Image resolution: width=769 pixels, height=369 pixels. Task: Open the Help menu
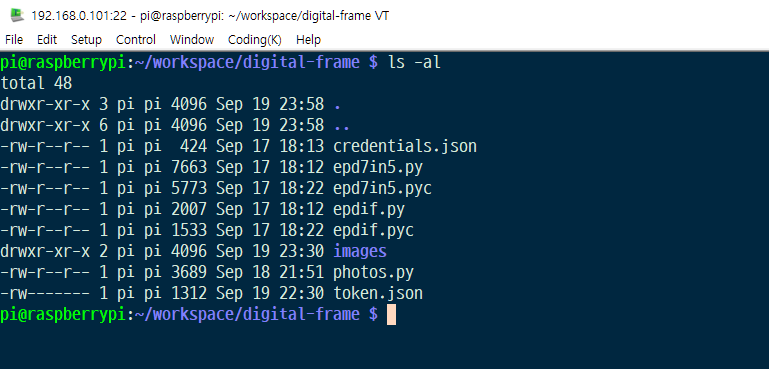pyautogui.click(x=308, y=40)
